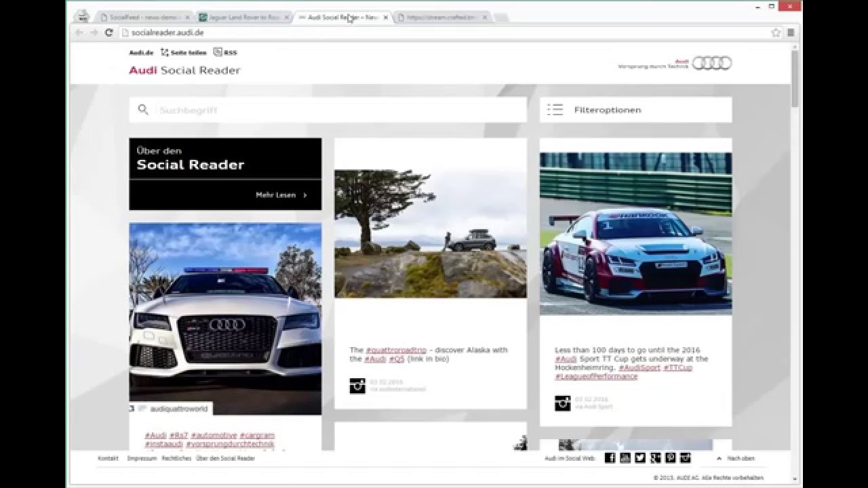Screen dimensions: 868x488
Task: Click the #Rs7 hashtag
Action: (179, 435)
